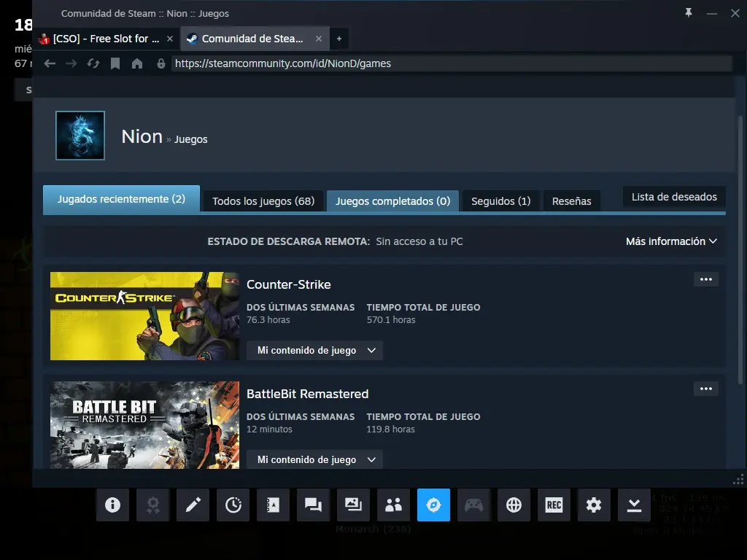Open the notes pencil icon

click(193, 505)
